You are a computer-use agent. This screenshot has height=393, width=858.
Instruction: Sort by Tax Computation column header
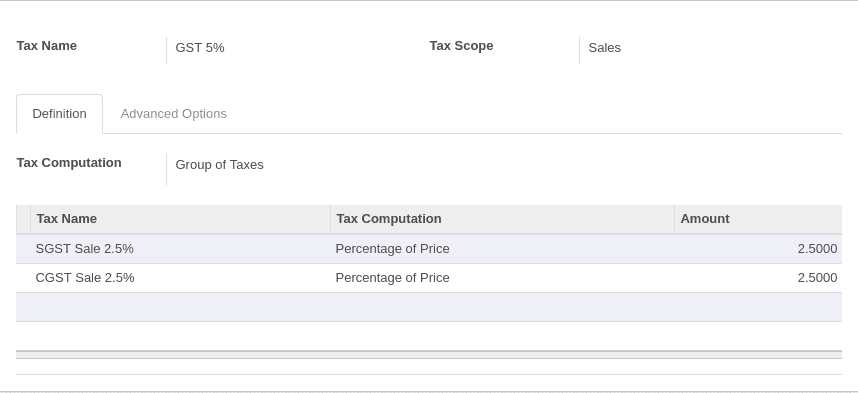pos(502,219)
